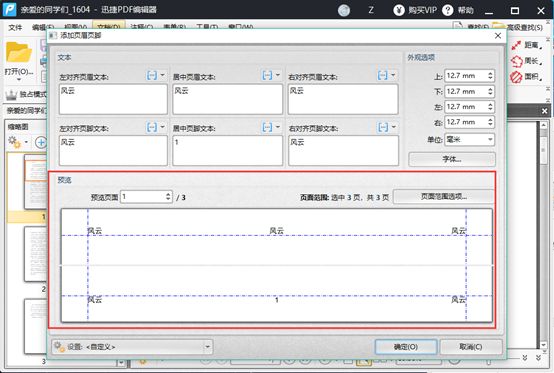Insert macro for right header text
This screenshot has height=373, width=554.
point(383,75)
